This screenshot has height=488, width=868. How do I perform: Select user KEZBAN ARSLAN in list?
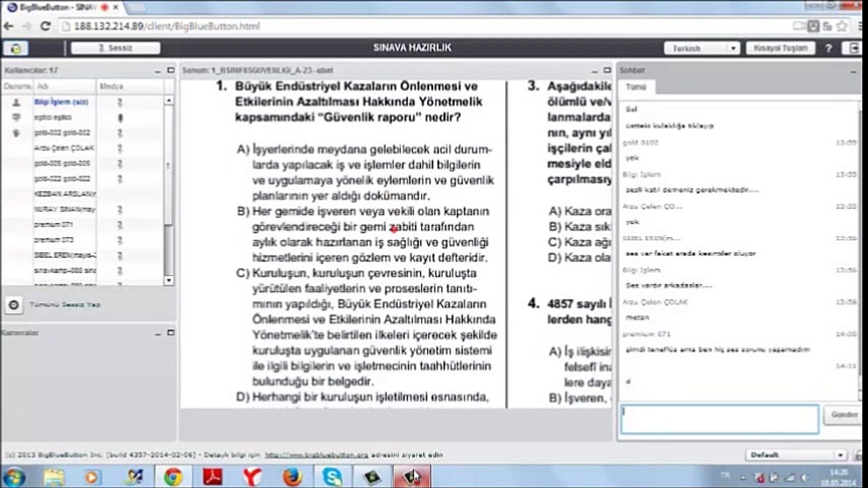tap(64, 194)
